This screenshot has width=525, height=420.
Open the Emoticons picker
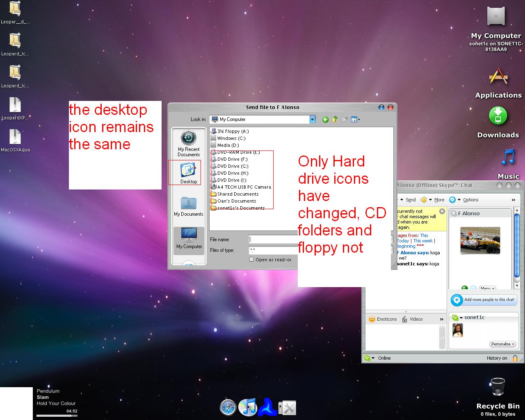[x=383, y=319]
